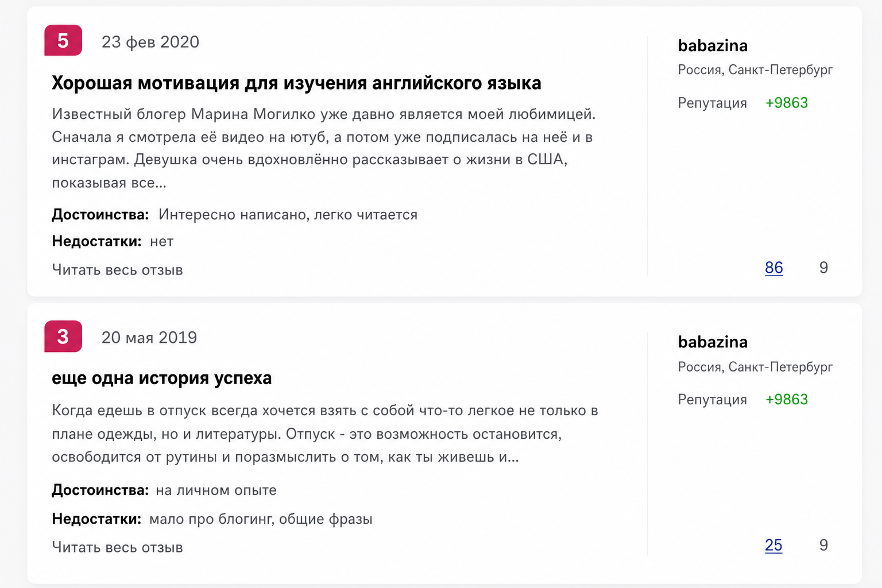Image resolution: width=882 pixels, height=588 pixels.
Task: Read full review dated 23 фев 2020
Action: tap(117, 270)
